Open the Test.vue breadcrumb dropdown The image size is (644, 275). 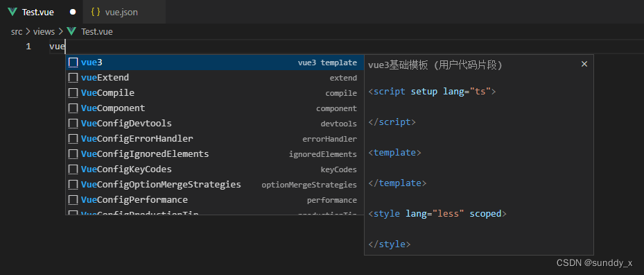[x=97, y=31]
